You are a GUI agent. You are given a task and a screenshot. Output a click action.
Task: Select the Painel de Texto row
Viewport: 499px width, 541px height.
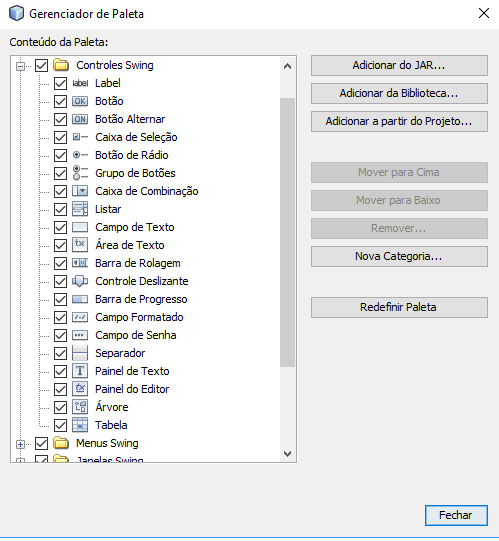(x=132, y=371)
